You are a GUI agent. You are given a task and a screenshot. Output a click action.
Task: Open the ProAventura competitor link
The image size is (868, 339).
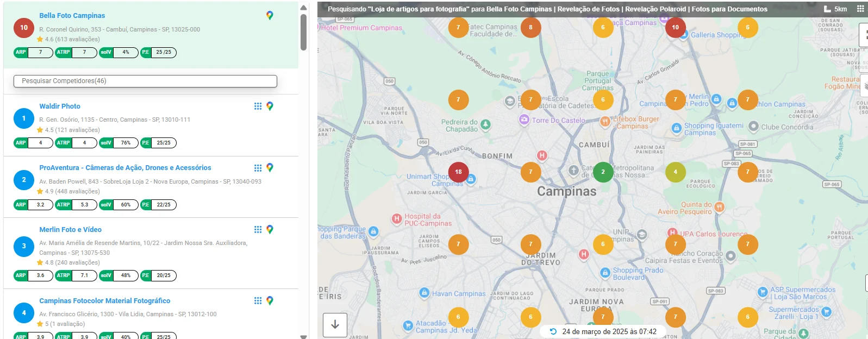(x=125, y=168)
